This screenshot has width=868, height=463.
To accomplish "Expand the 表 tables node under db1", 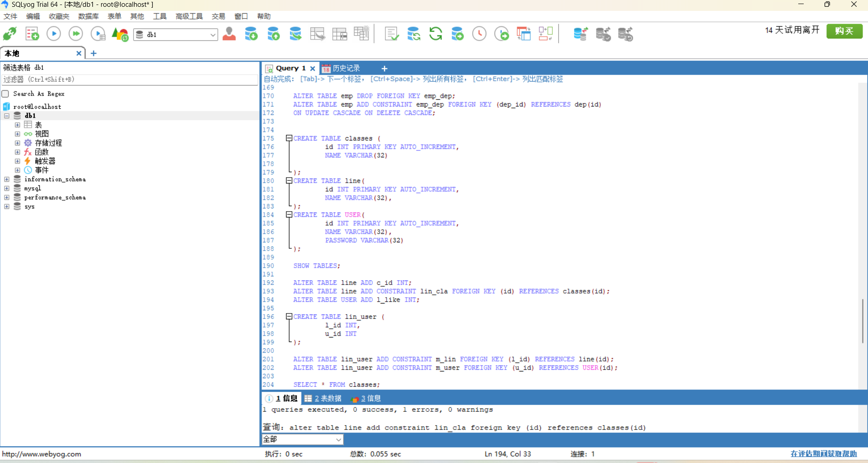I will coord(17,125).
